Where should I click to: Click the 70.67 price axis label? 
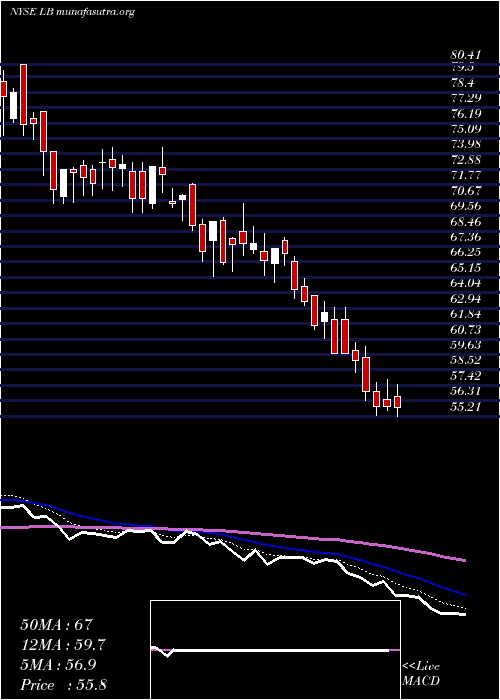tap(466, 191)
